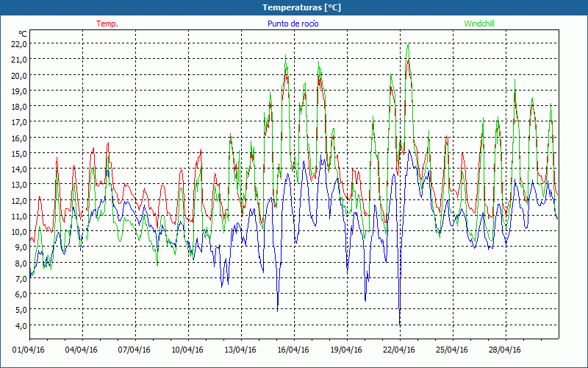Select the 6,0 y-axis value

click(x=21, y=294)
